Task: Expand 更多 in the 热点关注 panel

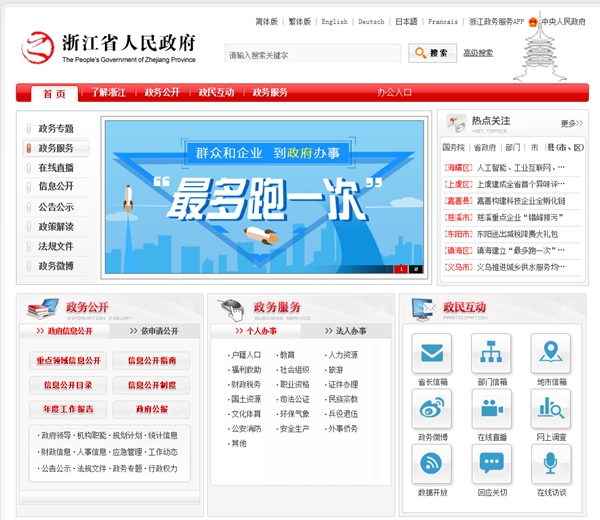Action: (x=571, y=124)
